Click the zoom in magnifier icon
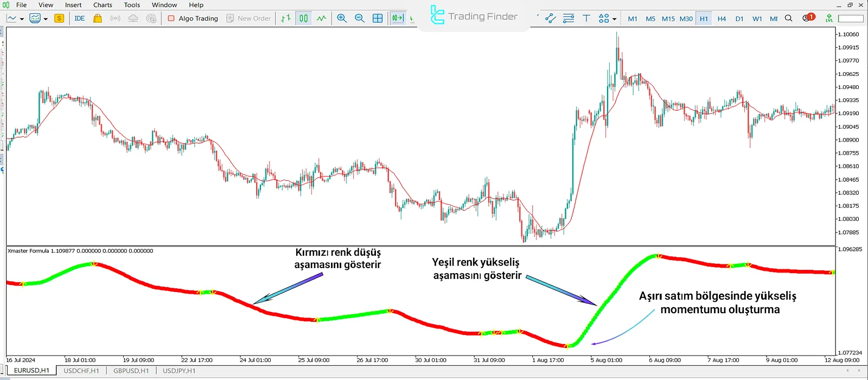 click(x=342, y=18)
